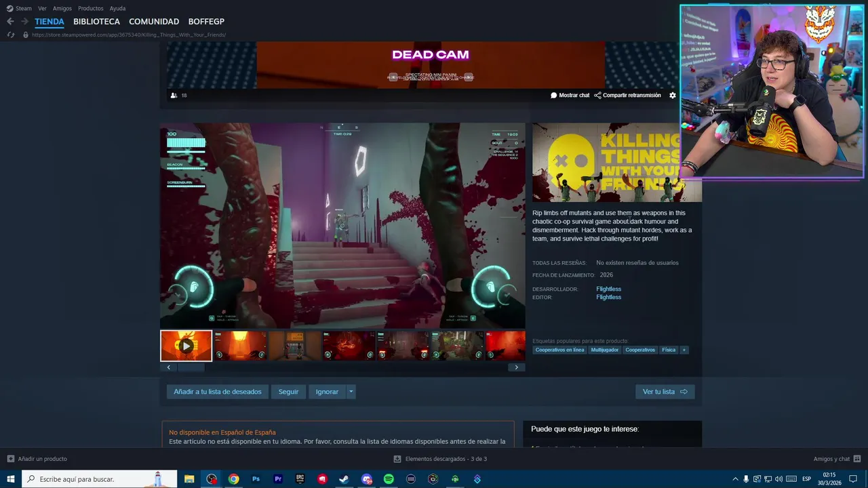Image resolution: width=868 pixels, height=488 pixels.
Task: Open the Ayuda menu
Action: tap(117, 8)
